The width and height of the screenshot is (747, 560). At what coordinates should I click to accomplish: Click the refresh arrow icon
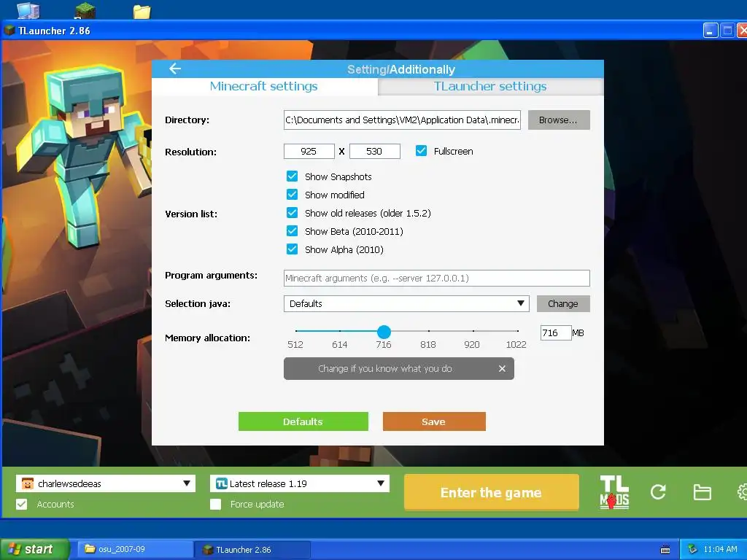pyautogui.click(x=658, y=492)
